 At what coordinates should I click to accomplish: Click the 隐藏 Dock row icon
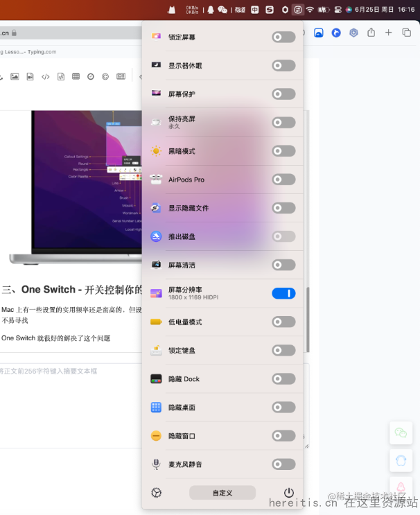pos(156,378)
